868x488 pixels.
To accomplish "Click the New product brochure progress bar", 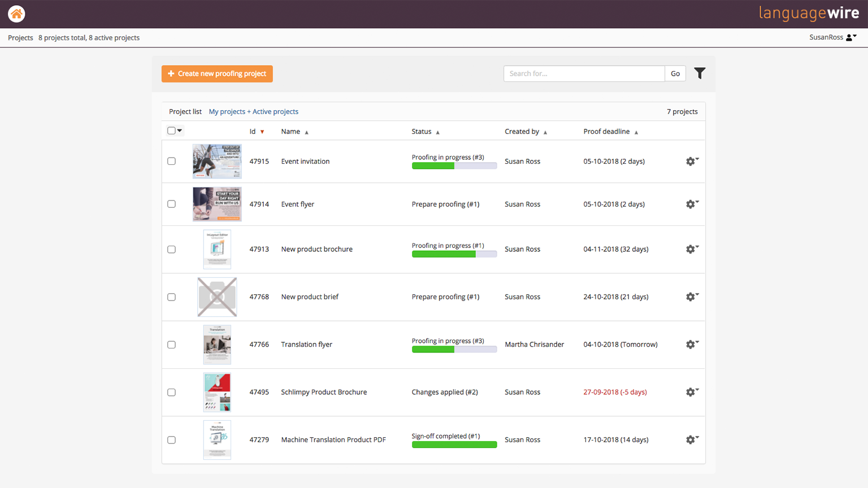I will point(454,254).
